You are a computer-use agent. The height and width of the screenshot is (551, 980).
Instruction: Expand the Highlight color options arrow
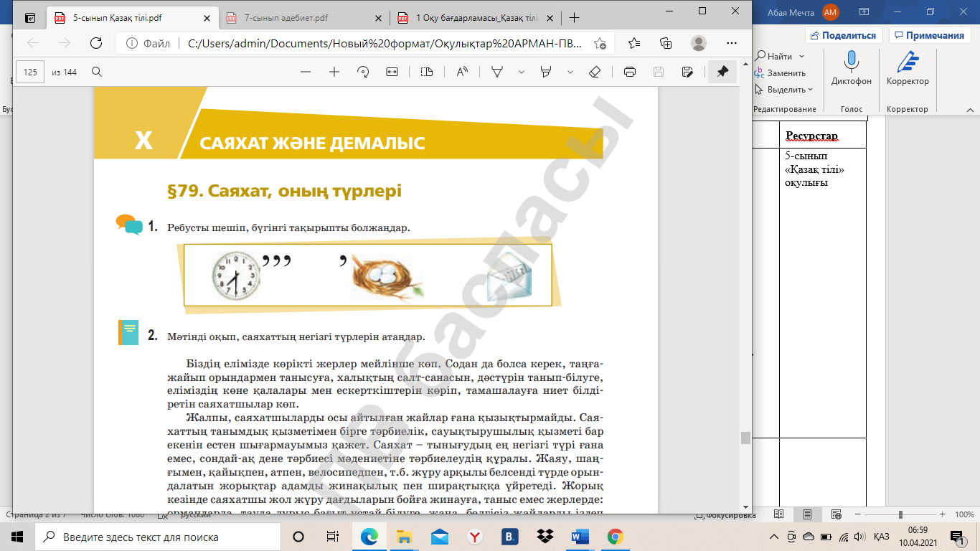[570, 72]
